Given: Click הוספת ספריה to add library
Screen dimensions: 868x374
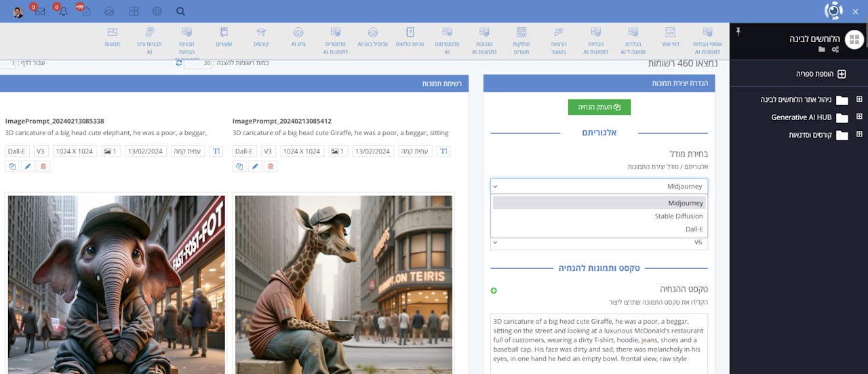Looking at the screenshot, I should (x=821, y=74).
